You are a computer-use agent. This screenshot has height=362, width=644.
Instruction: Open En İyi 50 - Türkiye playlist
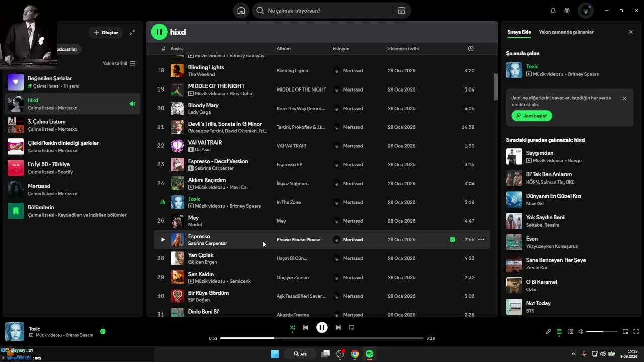tap(74, 168)
